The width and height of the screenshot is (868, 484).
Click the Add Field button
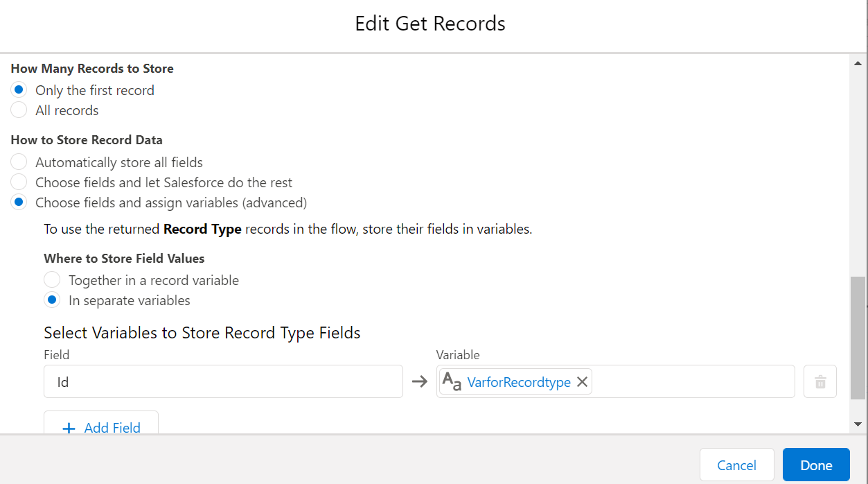coord(101,424)
